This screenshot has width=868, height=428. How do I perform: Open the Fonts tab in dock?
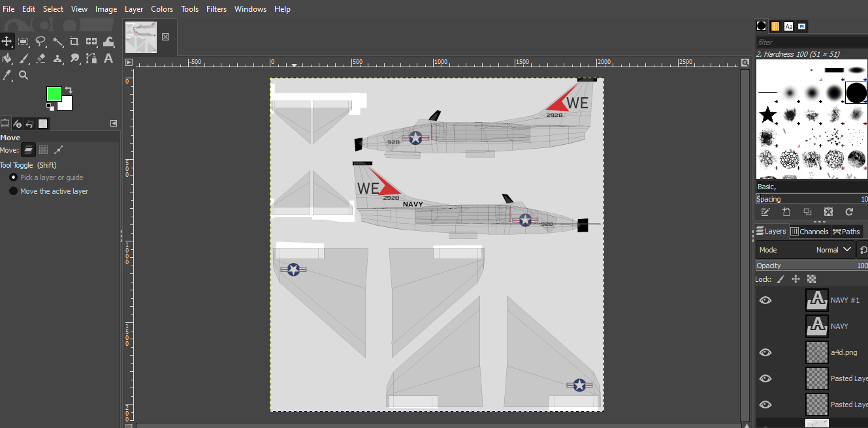tap(789, 26)
